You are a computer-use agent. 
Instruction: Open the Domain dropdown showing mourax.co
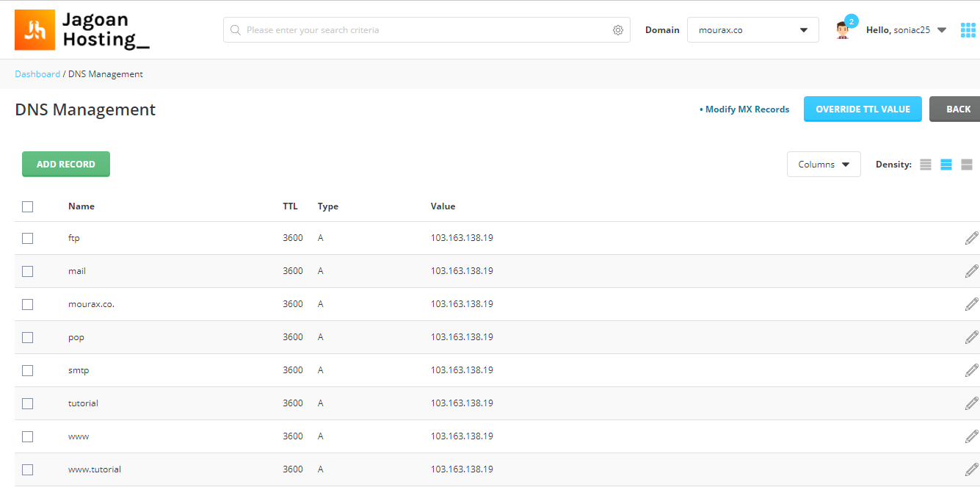coord(753,30)
